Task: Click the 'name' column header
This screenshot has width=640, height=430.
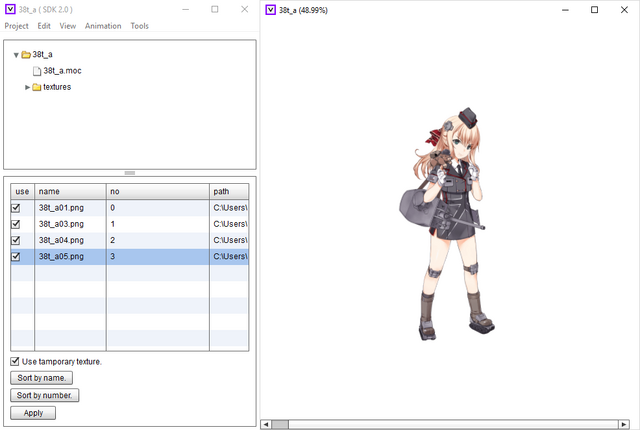Action: tap(70, 191)
